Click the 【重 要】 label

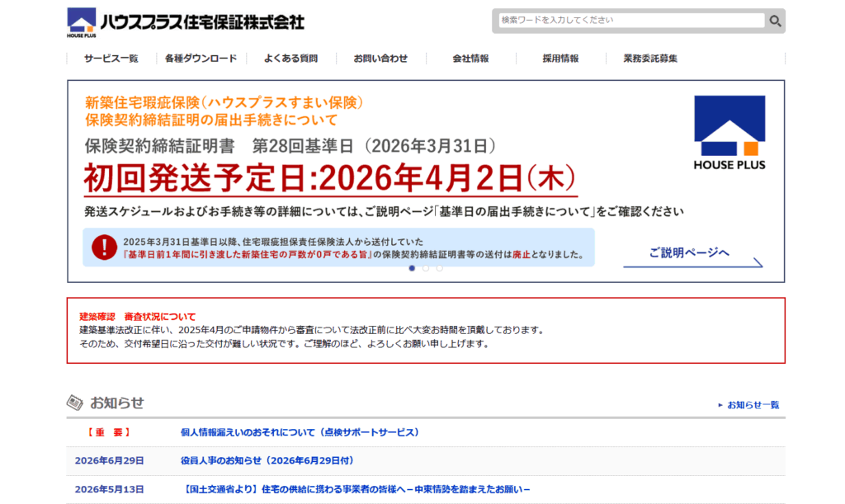tap(109, 432)
